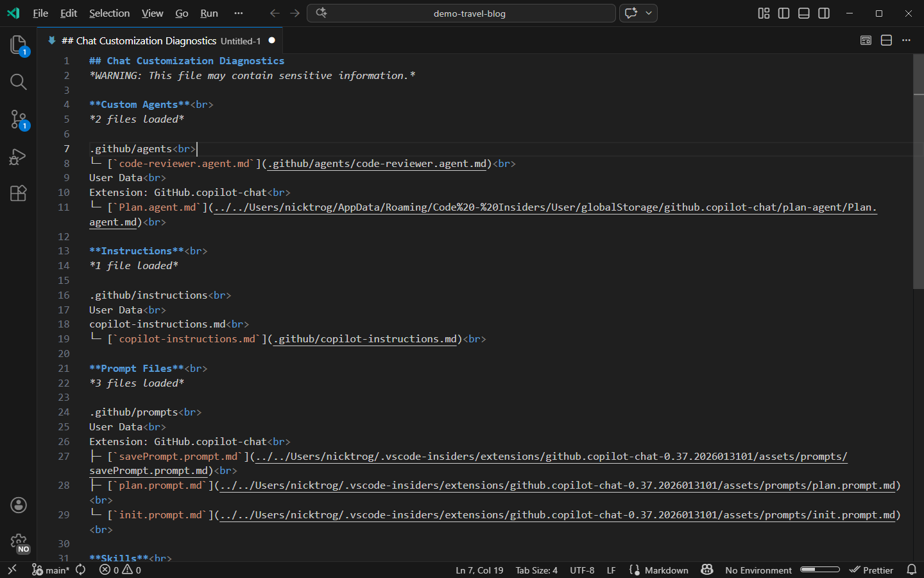Click the Copilot icon in the status bar
The image size is (924, 578).
tap(707, 570)
